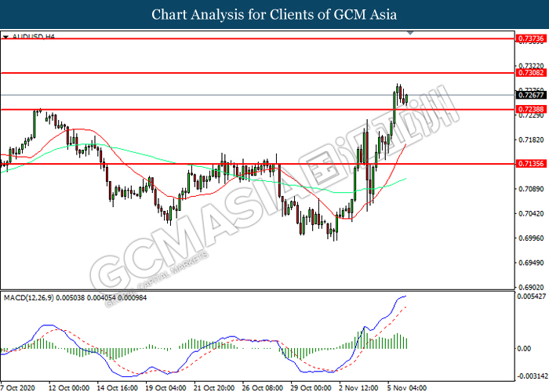This screenshot has height=392, width=549.
Task: Click the 7 Oct 2020 time label
Action: click(18, 388)
